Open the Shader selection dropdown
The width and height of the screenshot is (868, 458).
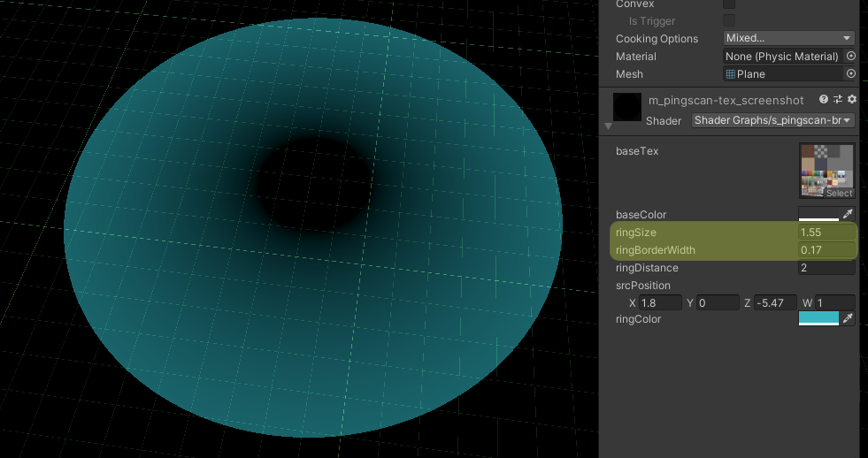(772, 120)
